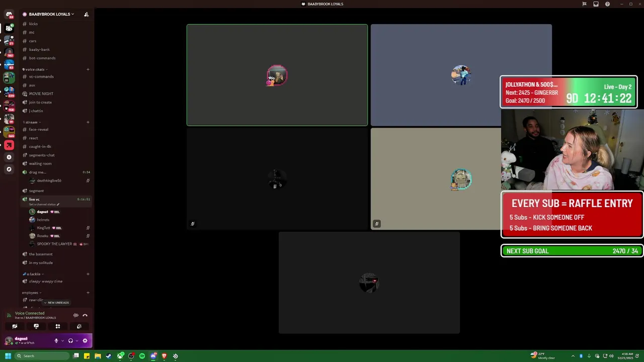Collapse the stream category
The image size is (644, 362).
pos(33,122)
